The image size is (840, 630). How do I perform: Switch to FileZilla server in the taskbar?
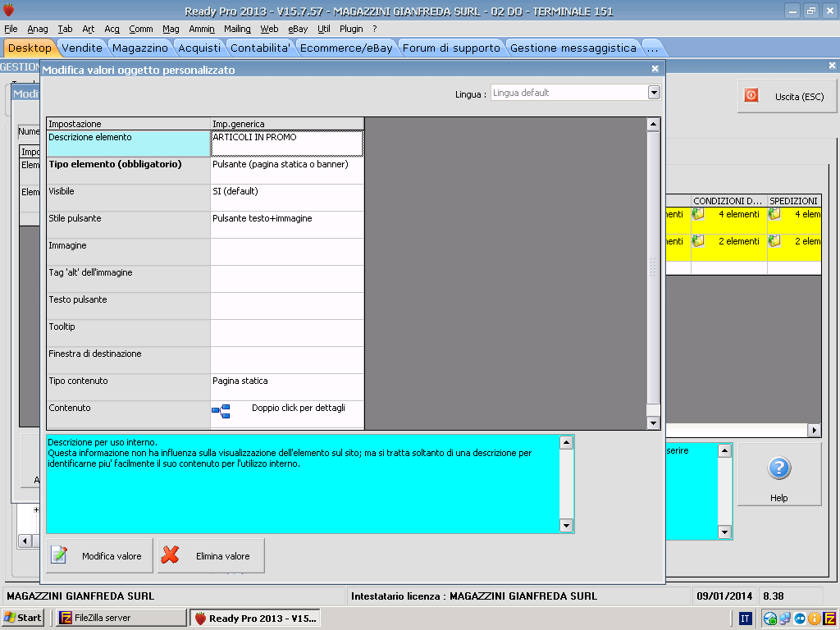(122, 618)
